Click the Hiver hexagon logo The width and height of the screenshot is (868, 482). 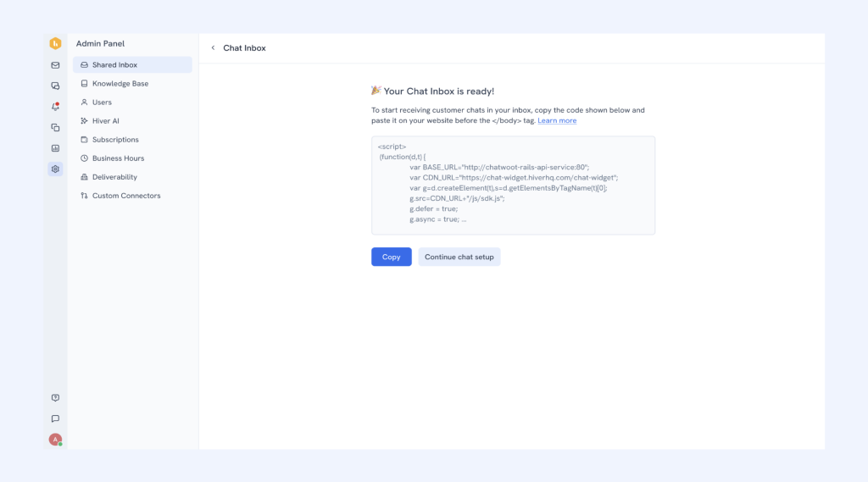coord(55,43)
